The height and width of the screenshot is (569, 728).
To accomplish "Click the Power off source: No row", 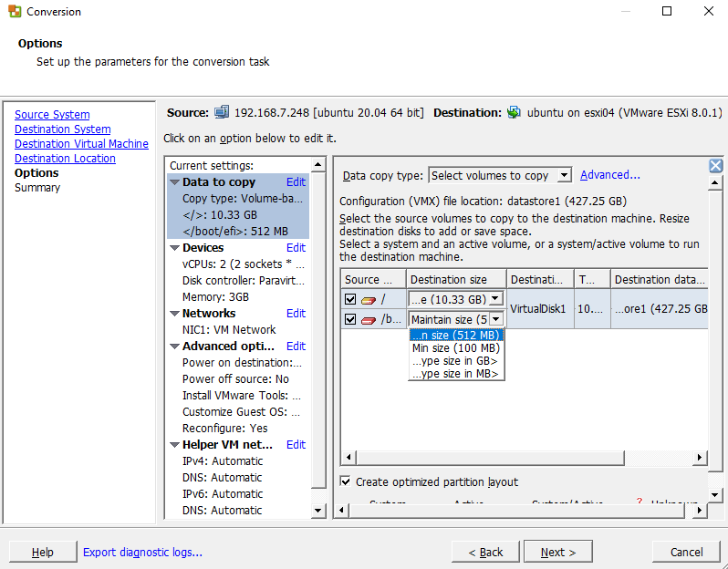I will click(235, 379).
